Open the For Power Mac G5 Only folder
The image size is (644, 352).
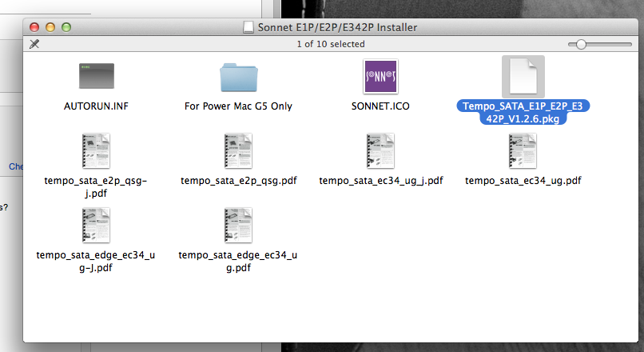pos(239,78)
